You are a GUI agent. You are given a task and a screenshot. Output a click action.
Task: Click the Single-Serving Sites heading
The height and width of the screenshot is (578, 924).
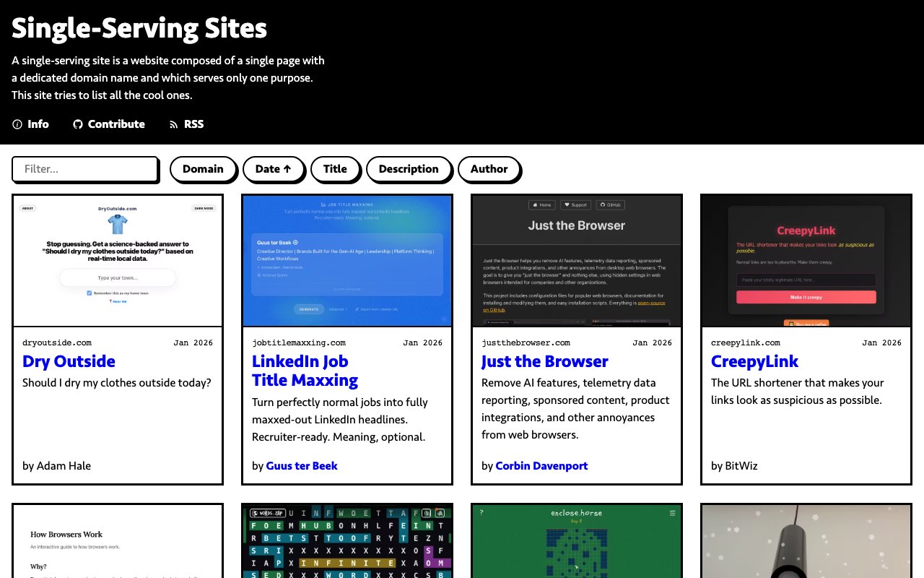click(x=139, y=28)
